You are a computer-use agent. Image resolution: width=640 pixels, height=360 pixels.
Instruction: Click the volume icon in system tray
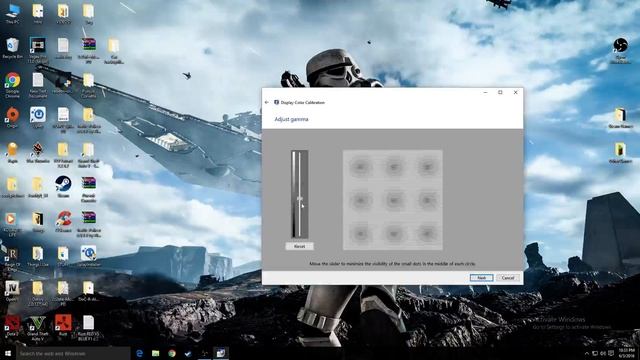click(x=603, y=353)
